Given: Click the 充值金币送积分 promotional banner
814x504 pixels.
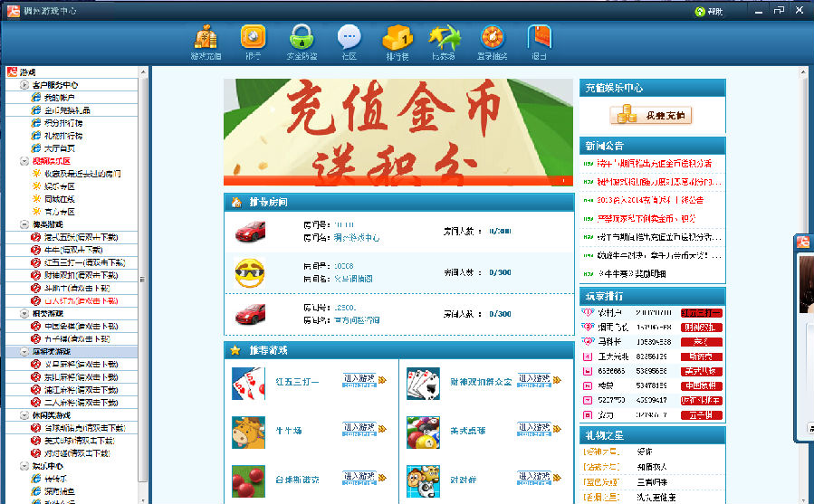Looking at the screenshot, I should 398,132.
